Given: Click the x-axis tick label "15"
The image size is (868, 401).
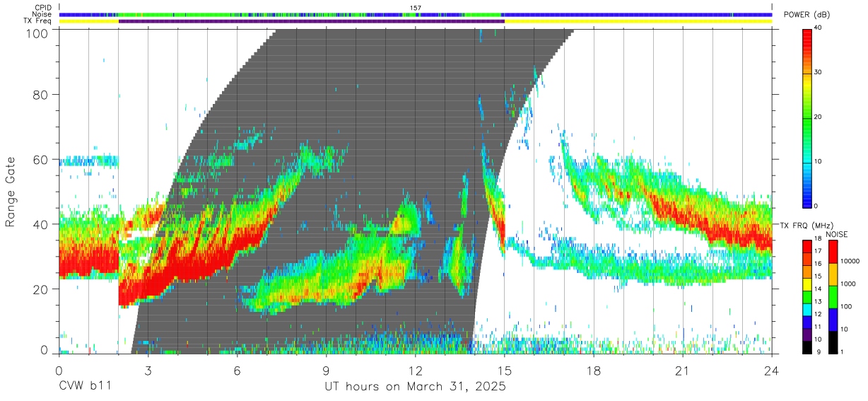Looking at the screenshot, I should 504,370.
